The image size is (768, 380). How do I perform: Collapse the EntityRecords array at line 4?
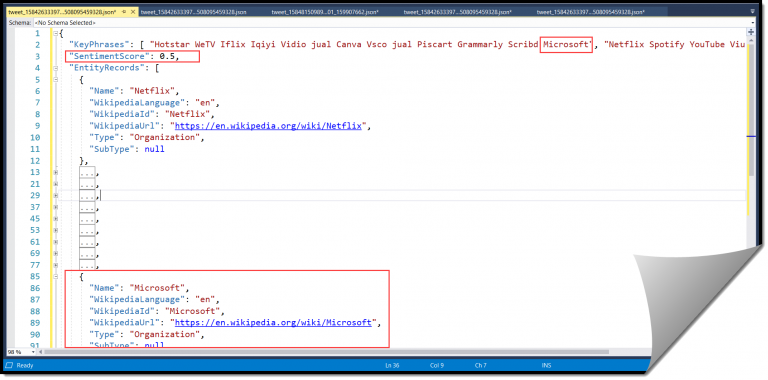click(x=55, y=68)
